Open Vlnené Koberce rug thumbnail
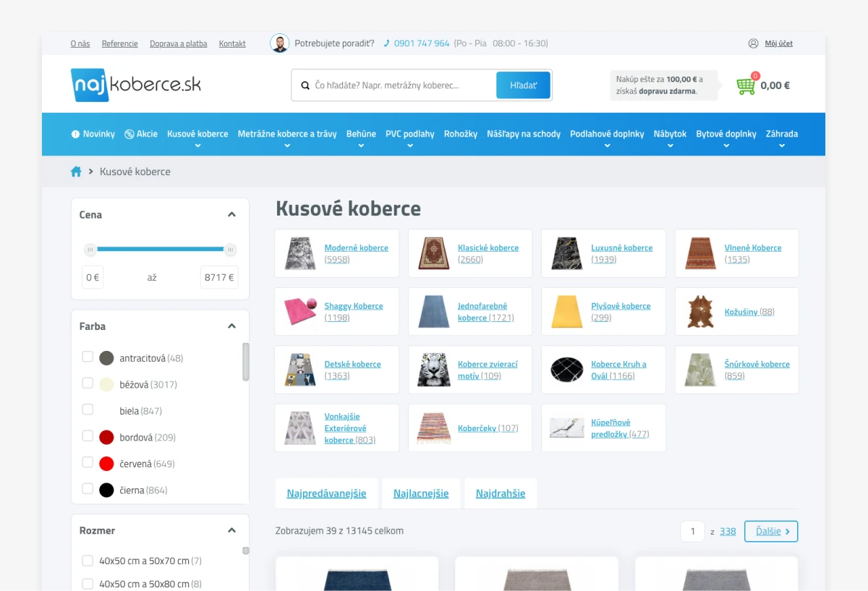The height and width of the screenshot is (591, 868). (701, 253)
